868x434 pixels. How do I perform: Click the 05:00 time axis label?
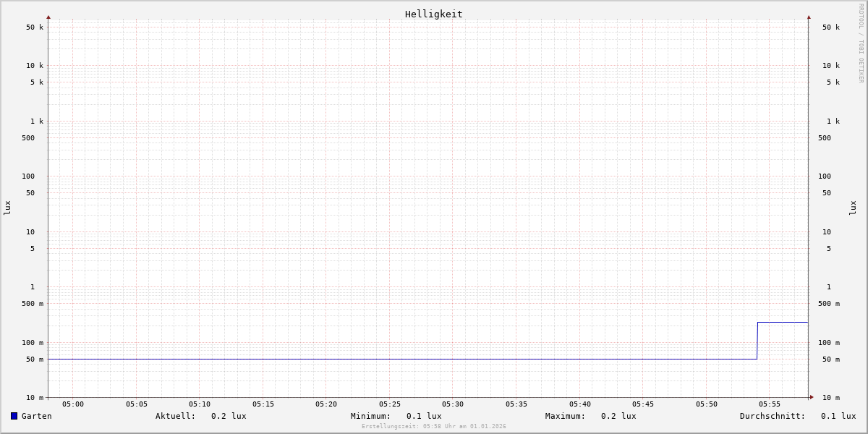[x=73, y=404]
